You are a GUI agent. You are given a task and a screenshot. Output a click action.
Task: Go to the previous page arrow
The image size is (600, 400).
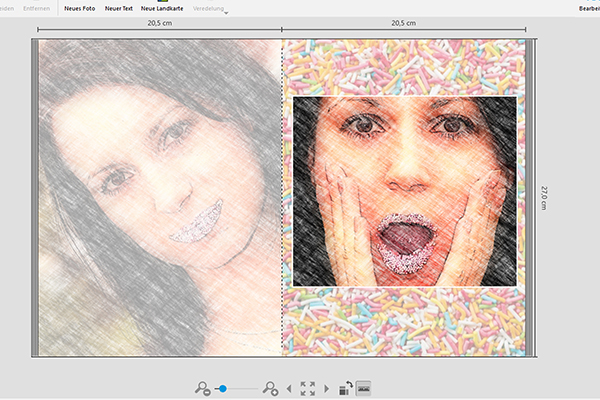click(290, 387)
